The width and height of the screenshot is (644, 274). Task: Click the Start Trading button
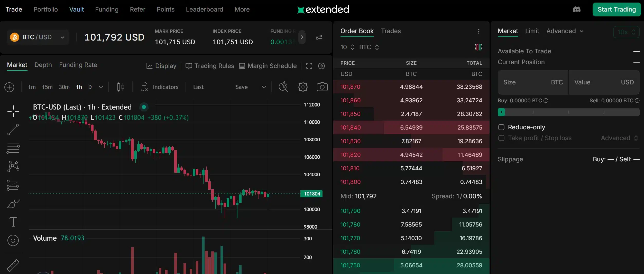pyautogui.click(x=617, y=9)
